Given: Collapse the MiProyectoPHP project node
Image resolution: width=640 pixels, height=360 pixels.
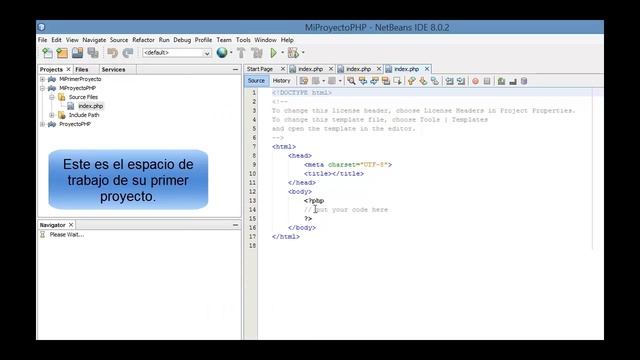Looking at the screenshot, I should click(x=42, y=88).
